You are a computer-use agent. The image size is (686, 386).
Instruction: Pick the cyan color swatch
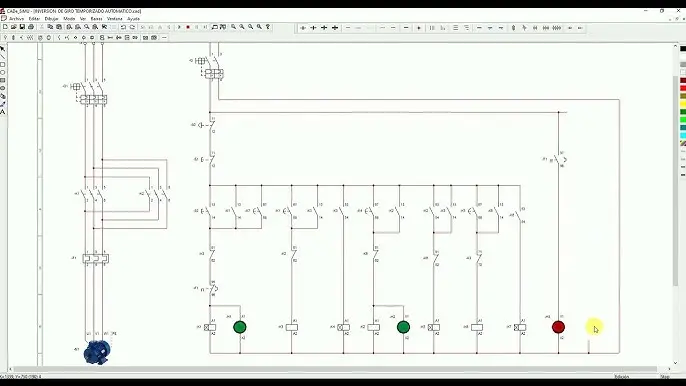pos(683,136)
